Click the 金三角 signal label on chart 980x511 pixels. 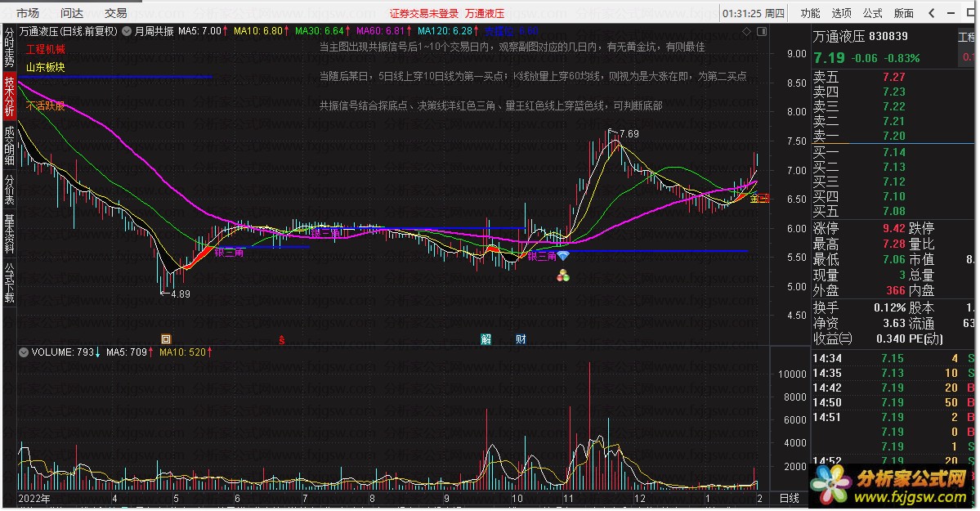click(x=759, y=199)
